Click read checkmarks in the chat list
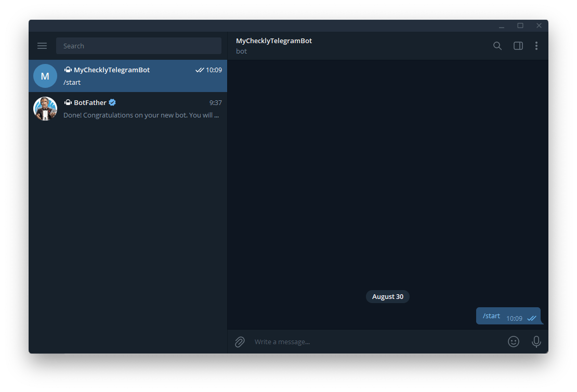This screenshot has height=392, width=577. pos(200,70)
